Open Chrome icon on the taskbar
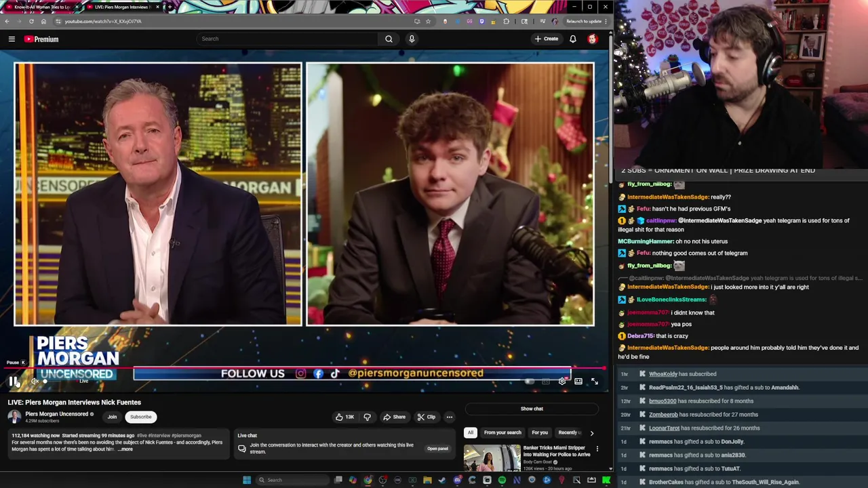The image size is (868, 488). click(368, 480)
